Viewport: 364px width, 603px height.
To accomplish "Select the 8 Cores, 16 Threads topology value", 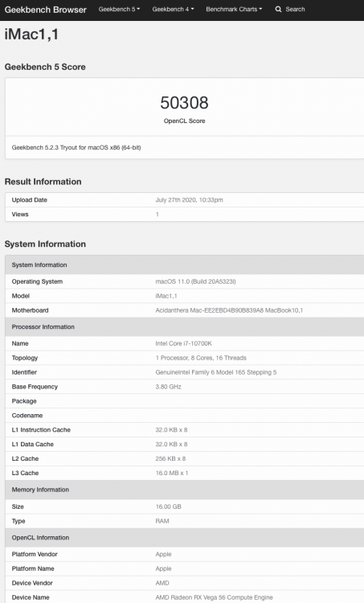I will coord(201,358).
